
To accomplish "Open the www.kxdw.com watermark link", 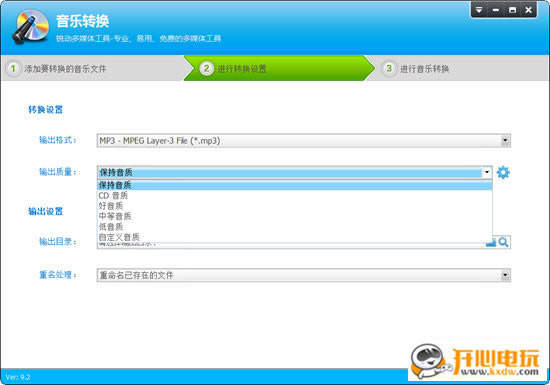I will click(x=499, y=372).
